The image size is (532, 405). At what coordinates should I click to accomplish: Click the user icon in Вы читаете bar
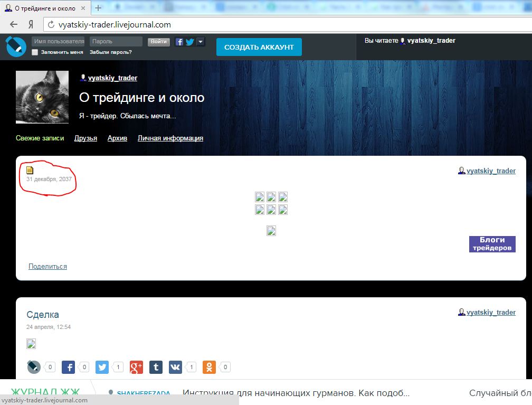(x=402, y=41)
